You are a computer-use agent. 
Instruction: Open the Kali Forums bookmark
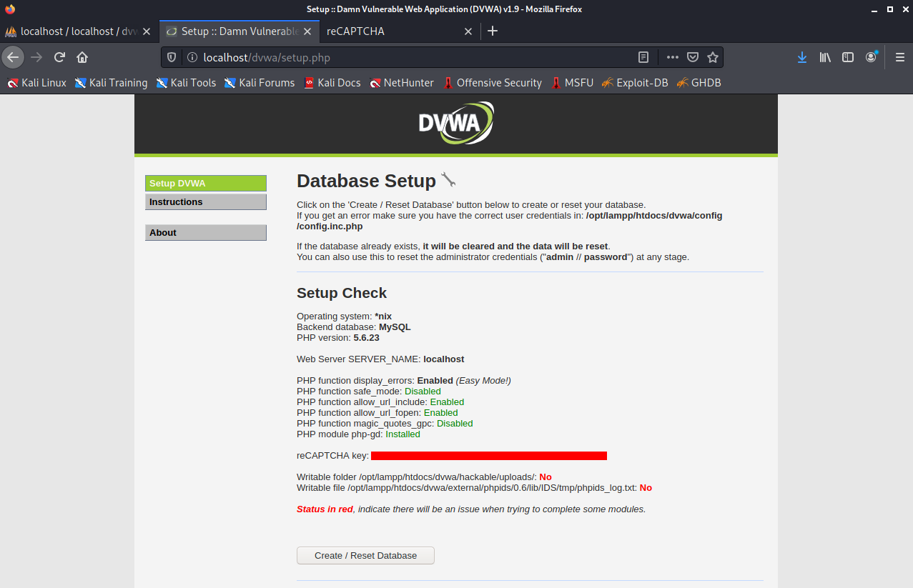pyautogui.click(x=260, y=83)
